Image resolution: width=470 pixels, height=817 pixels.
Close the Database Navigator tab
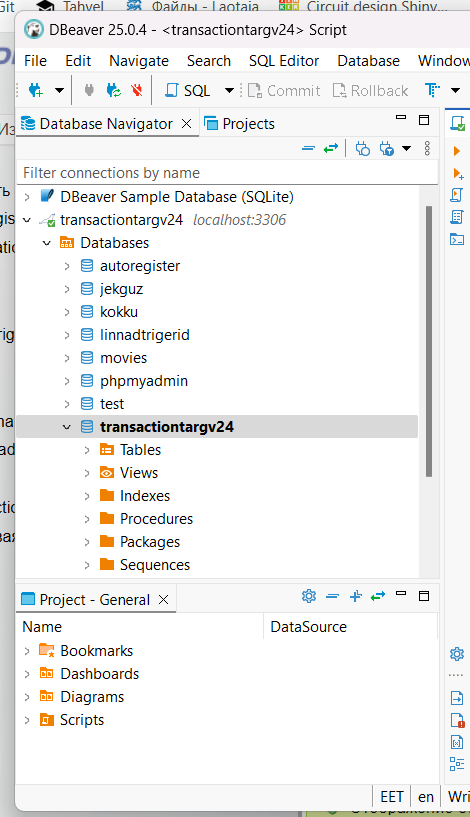(186, 124)
